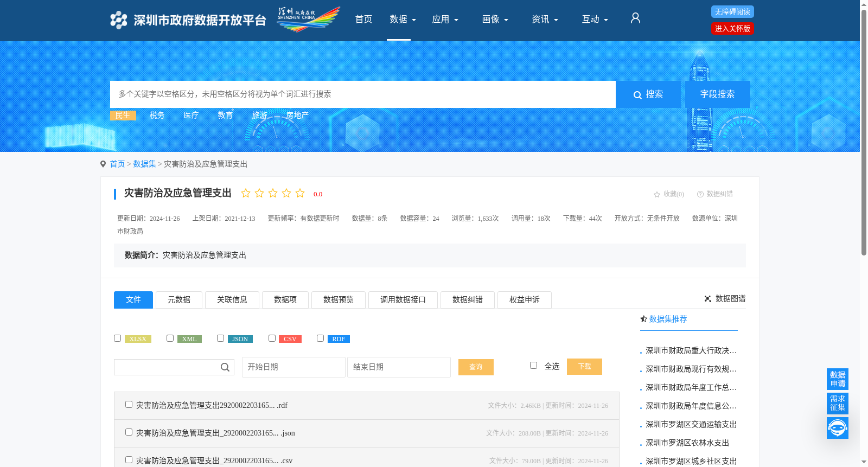The height and width of the screenshot is (467, 868).
Task: Click the 收藏 favorite star icon
Action: (x=657, y=194)
